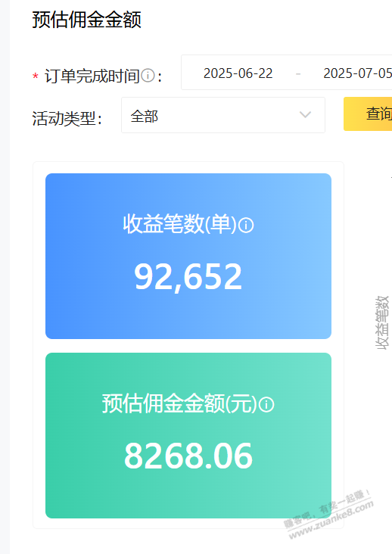Open the 全部 activity type dropdown

(x=223, y=115)
